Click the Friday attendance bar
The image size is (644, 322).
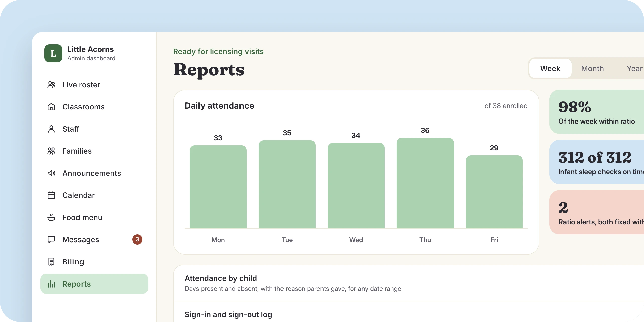494,192
